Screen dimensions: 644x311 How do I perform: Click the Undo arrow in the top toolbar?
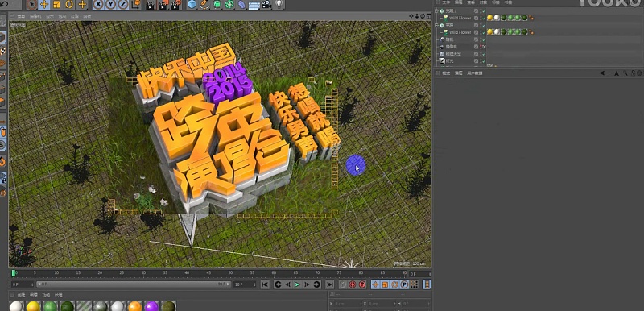coord(5,4)
